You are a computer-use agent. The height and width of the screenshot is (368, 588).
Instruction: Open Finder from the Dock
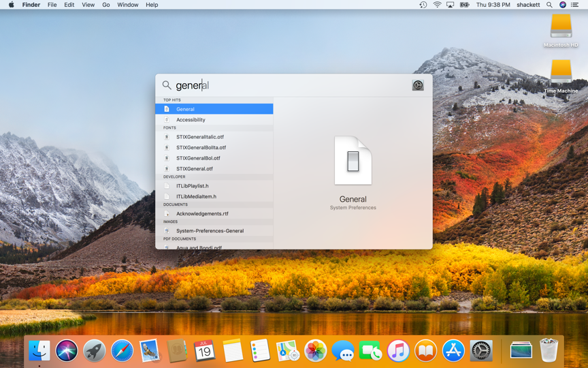[39, 351]
